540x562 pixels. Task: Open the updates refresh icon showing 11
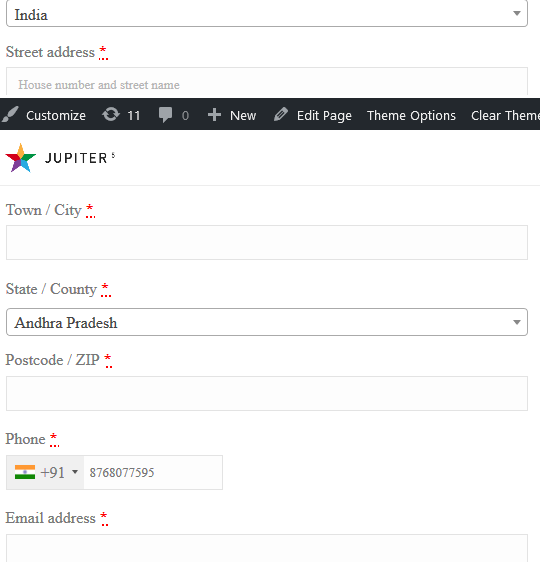[111, 115]
